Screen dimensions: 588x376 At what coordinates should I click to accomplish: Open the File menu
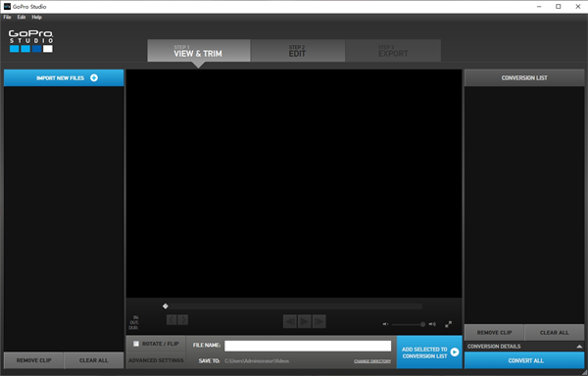click(7, 18)
